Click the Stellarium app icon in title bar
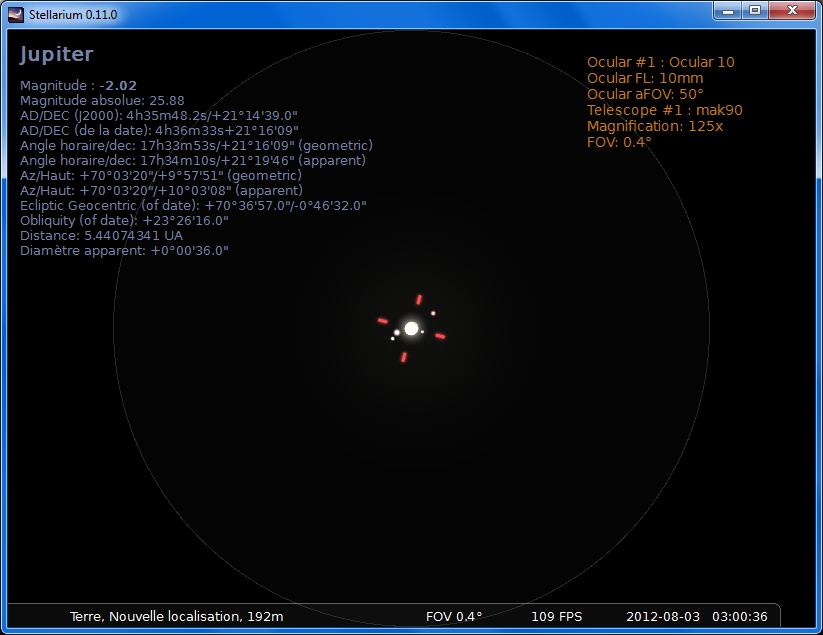This screenshot has width=823, height=635. pyautogui.click(x=16, y=15)
